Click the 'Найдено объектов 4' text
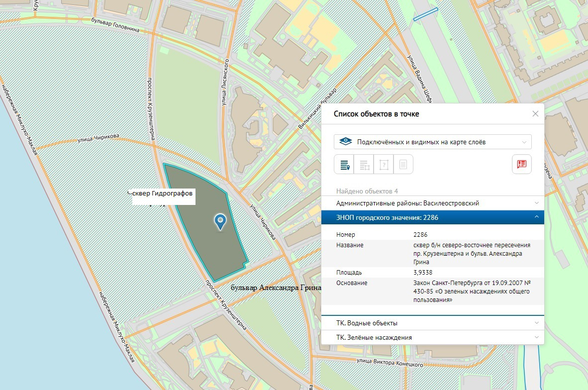Image resolution: width=588 pixels, height=390 pixels. 367,191
